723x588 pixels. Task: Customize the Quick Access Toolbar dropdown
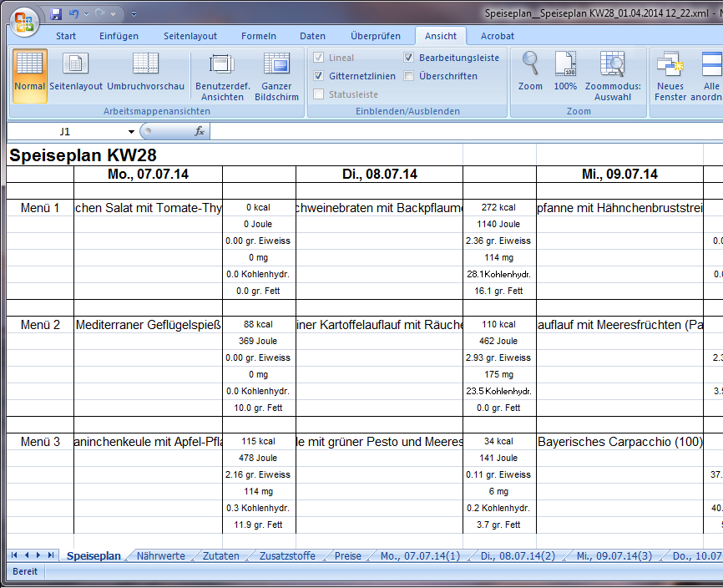pyautogui.click(x=134, y=14)
